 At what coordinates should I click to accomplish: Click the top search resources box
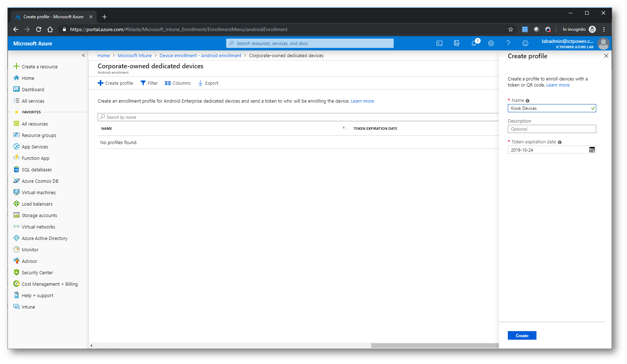click(x=310, y=43)
